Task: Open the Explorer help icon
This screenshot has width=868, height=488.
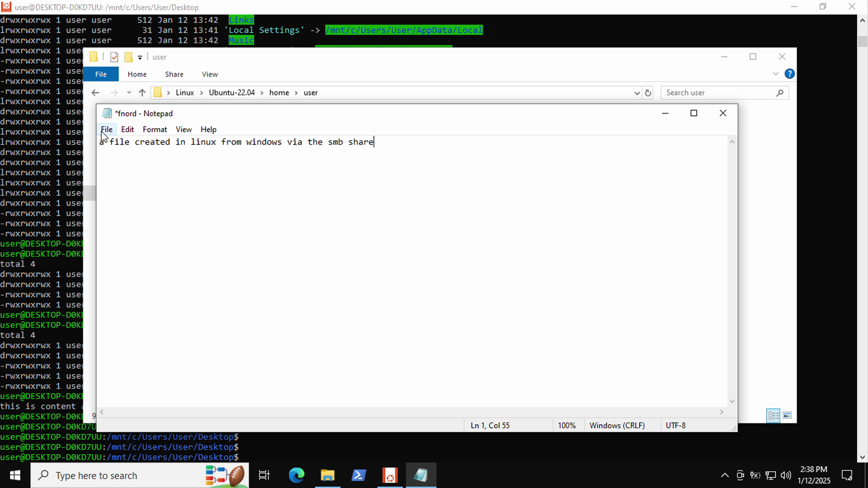Action: coord(789,74)
